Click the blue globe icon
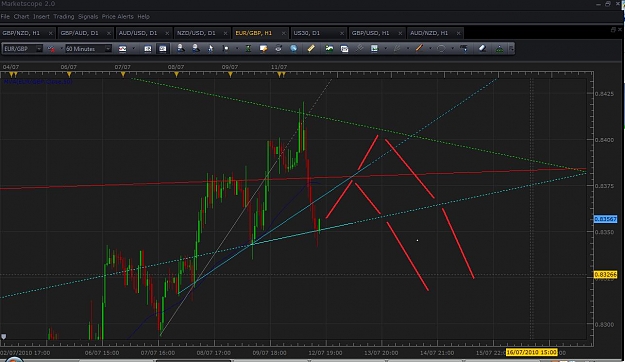 (x=293, y=49)
